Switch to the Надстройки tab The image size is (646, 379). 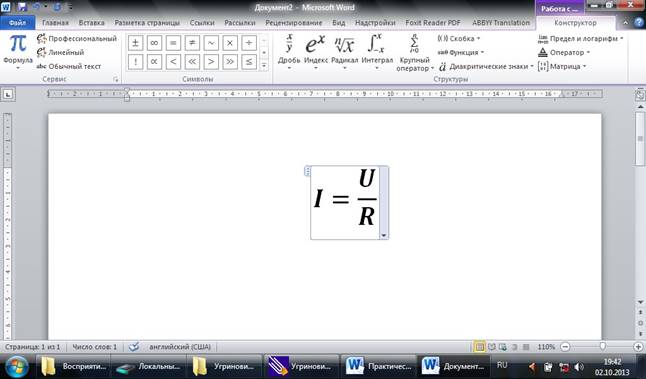[375, 23]
